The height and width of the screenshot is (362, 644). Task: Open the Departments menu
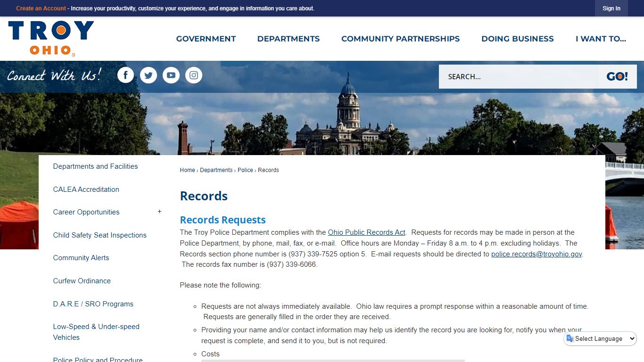[289, 39]
